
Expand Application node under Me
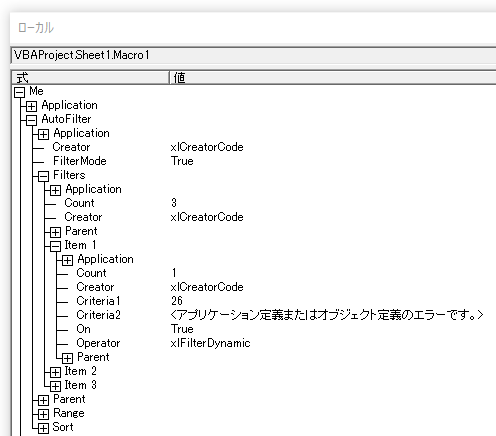click(31, 106)
